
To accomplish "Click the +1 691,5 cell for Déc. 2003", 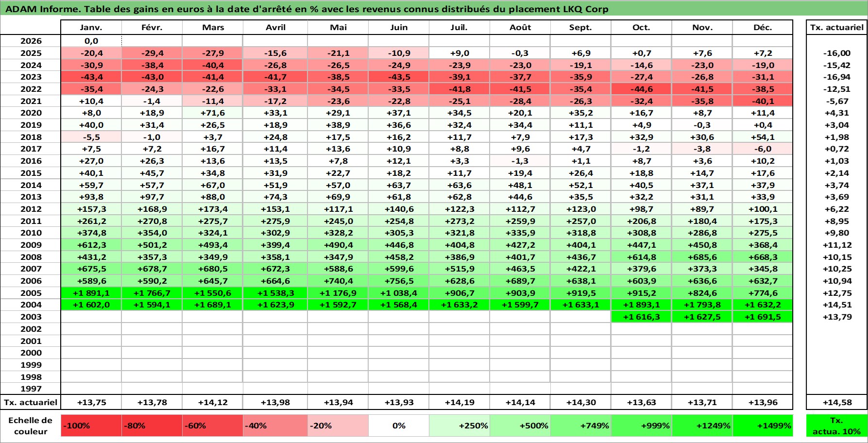I will click(763, 317).
